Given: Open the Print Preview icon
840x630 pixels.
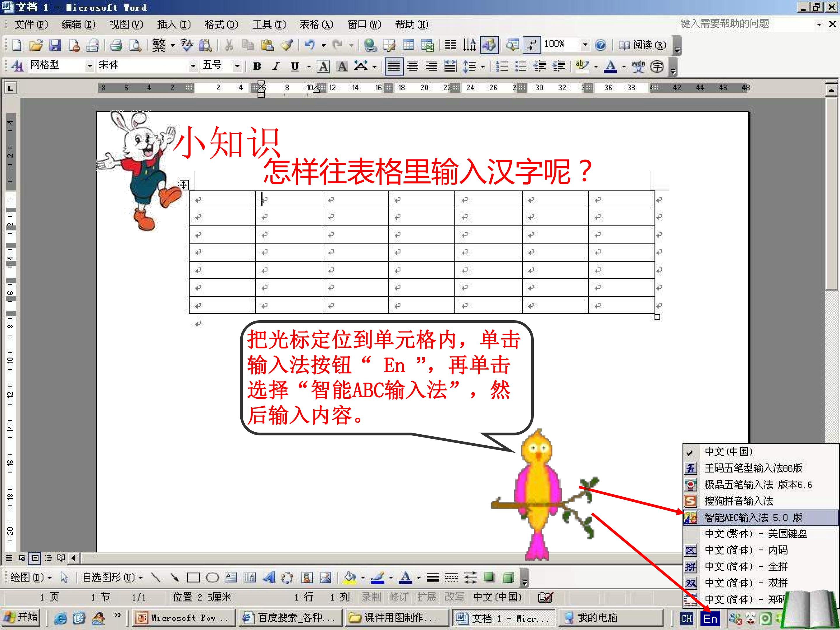Looking at the screenshot, I should (x=135, y=45).
